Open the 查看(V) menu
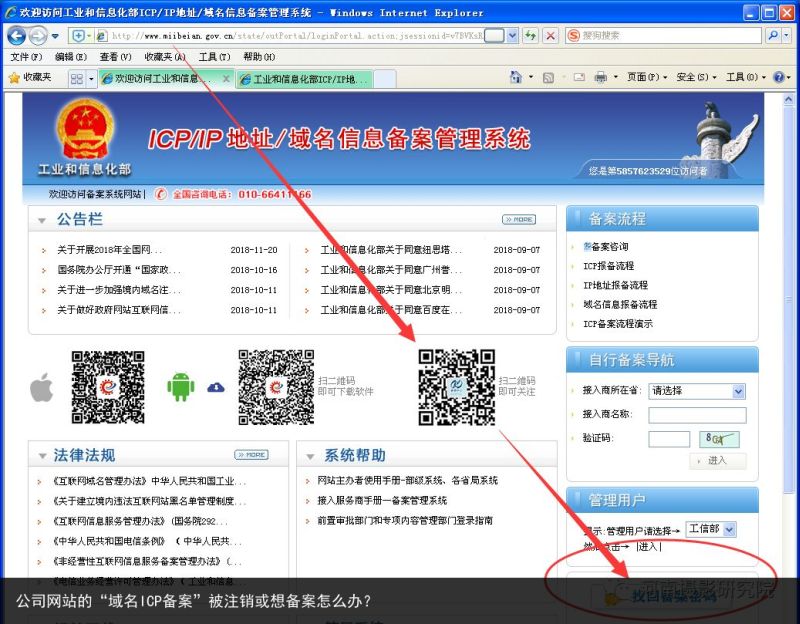Viewport: 800px width, 624px height. pos(115,57)
